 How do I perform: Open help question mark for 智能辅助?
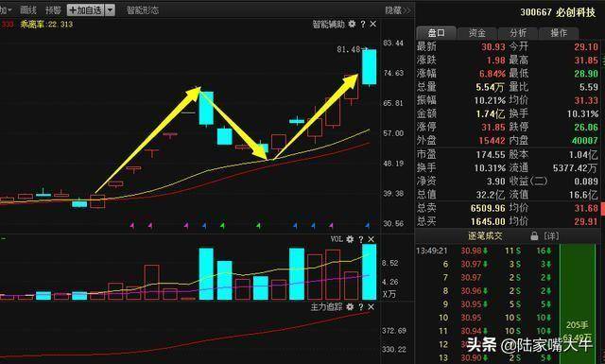(x=363, y=24)
